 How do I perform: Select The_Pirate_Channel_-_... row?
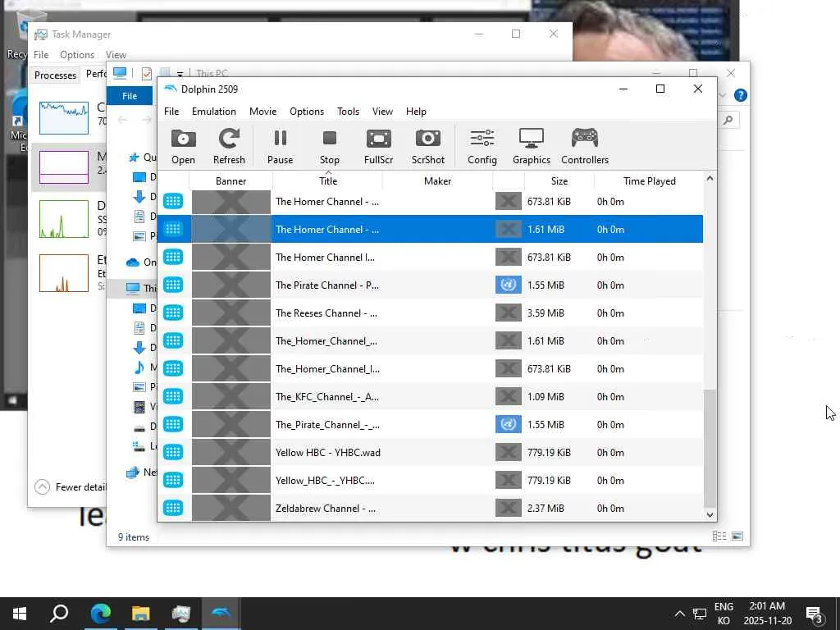pyautogui.click(x=430, y=424)
